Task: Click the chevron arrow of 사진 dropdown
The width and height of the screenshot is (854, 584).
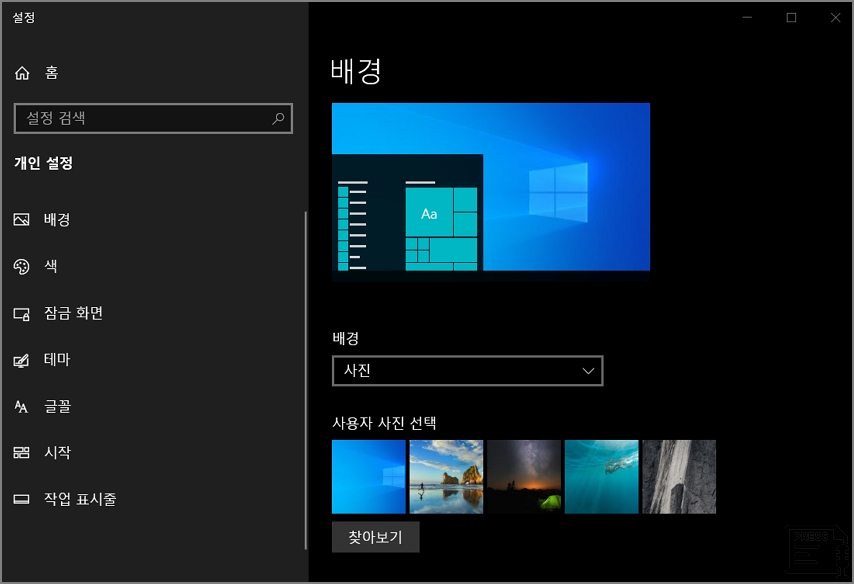Action: (x=588, y=371)
